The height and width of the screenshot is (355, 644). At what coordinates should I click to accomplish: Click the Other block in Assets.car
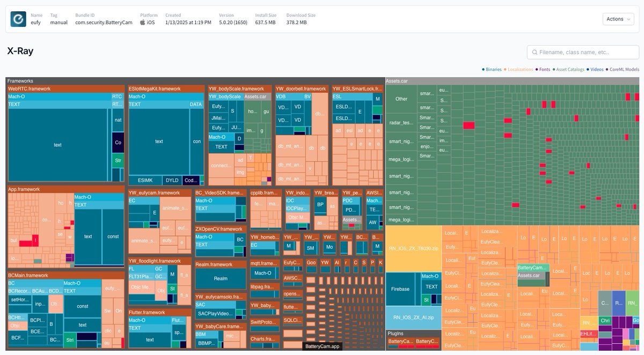pyautogui.click(x=401, y=99)
